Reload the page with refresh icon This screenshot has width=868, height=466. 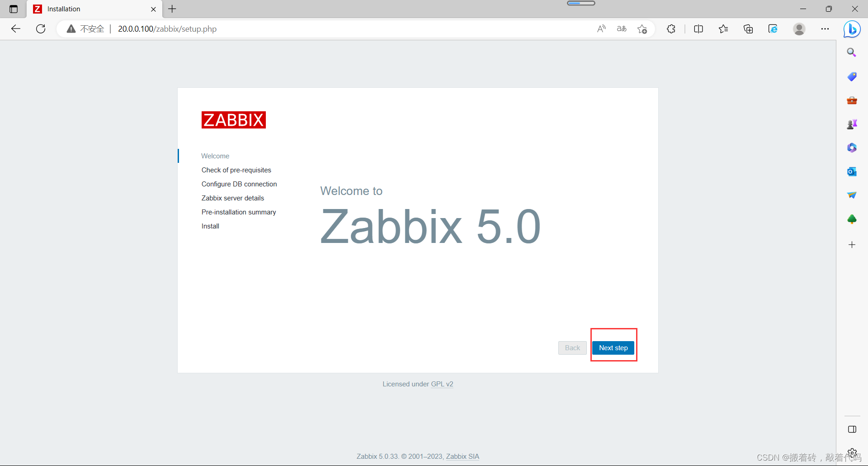[41, 29]
